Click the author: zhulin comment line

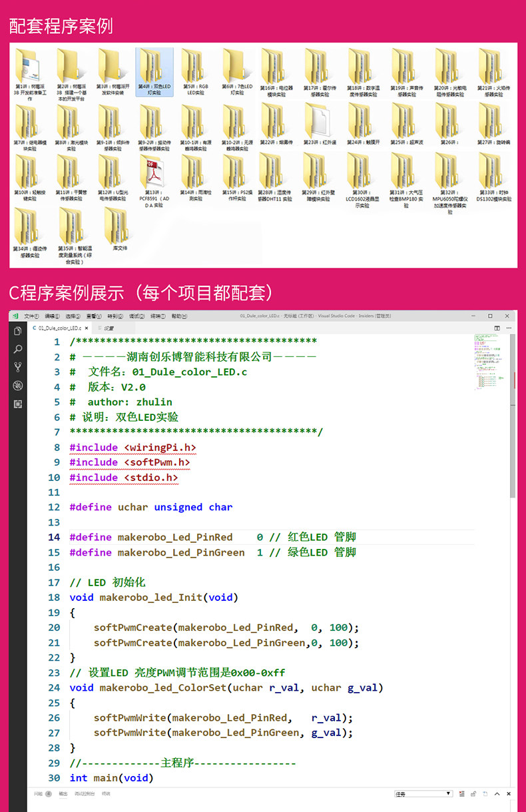tap(121, 402)
